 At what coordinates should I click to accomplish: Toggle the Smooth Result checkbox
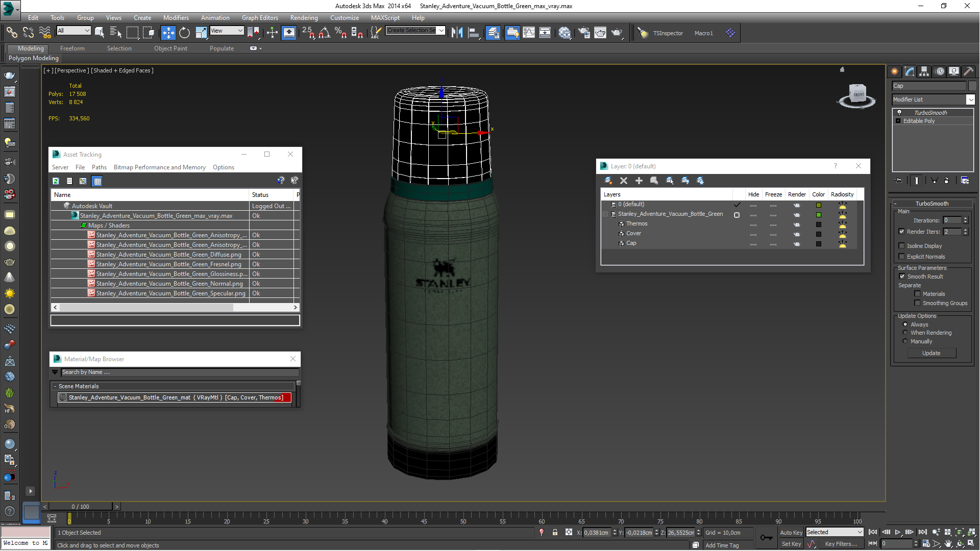[x=902, y=277]
